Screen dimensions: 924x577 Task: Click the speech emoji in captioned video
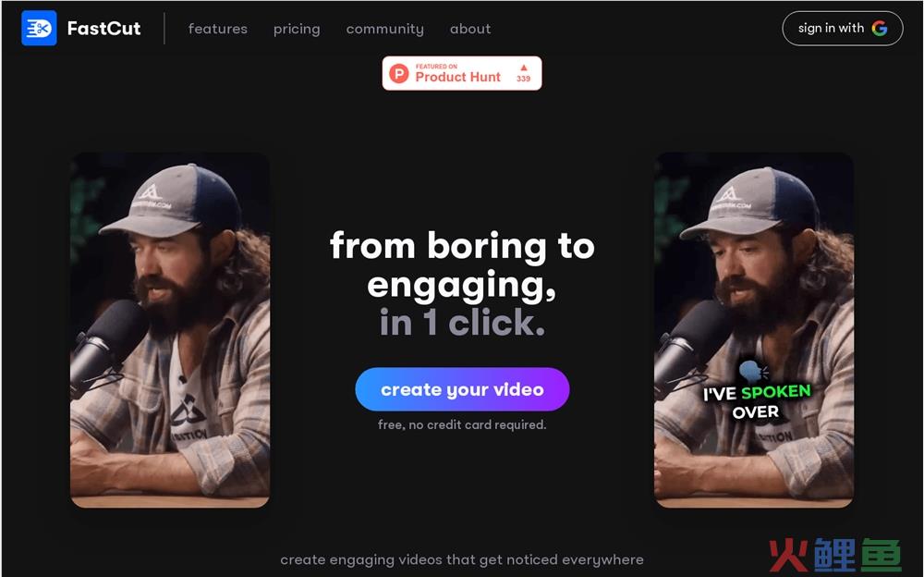click(x=754, y=371)
